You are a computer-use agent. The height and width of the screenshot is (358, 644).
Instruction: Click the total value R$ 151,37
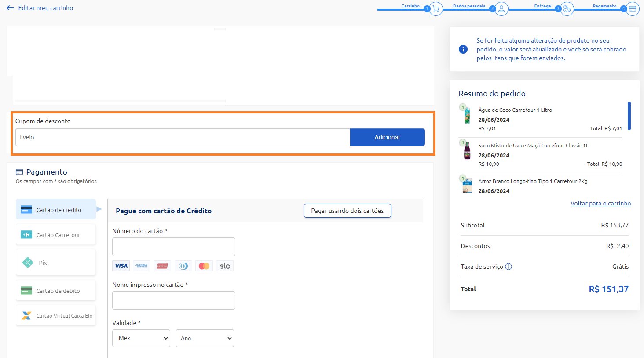(x=609, y=289)
